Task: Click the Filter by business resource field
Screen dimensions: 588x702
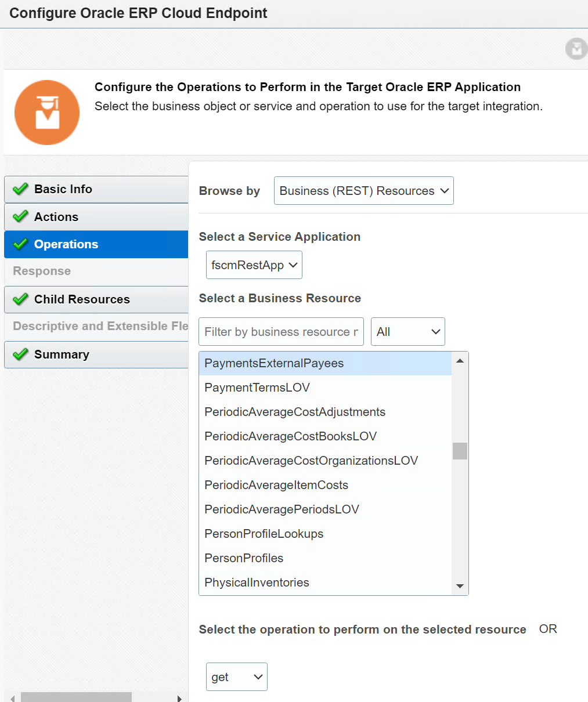Action: [282, 332]
